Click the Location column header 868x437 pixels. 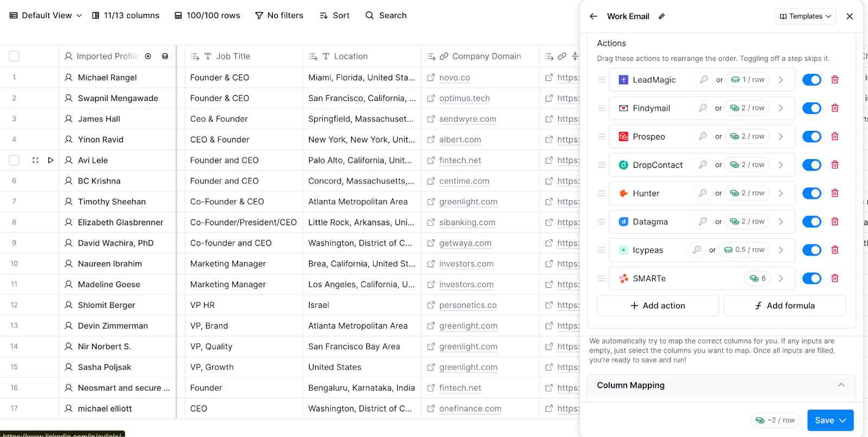362,56
